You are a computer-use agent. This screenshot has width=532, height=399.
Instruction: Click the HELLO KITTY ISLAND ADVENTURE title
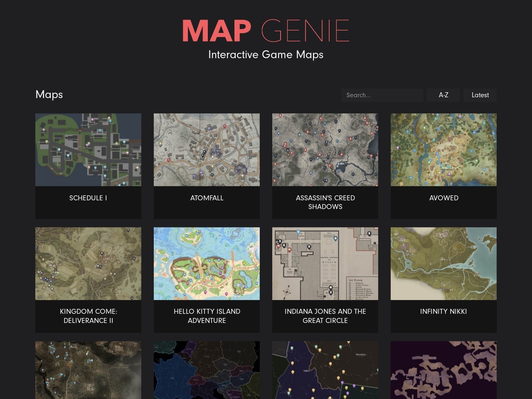point(207,316)
